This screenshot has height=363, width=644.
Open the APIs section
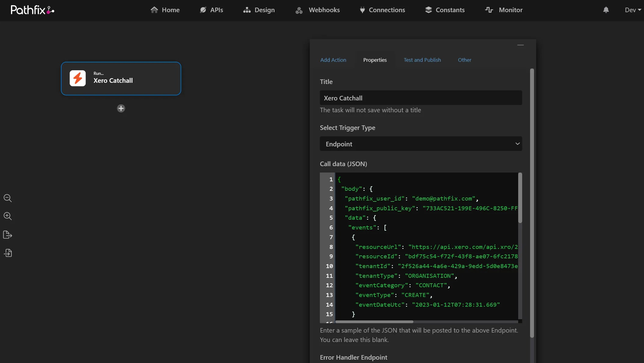[211, 10]
